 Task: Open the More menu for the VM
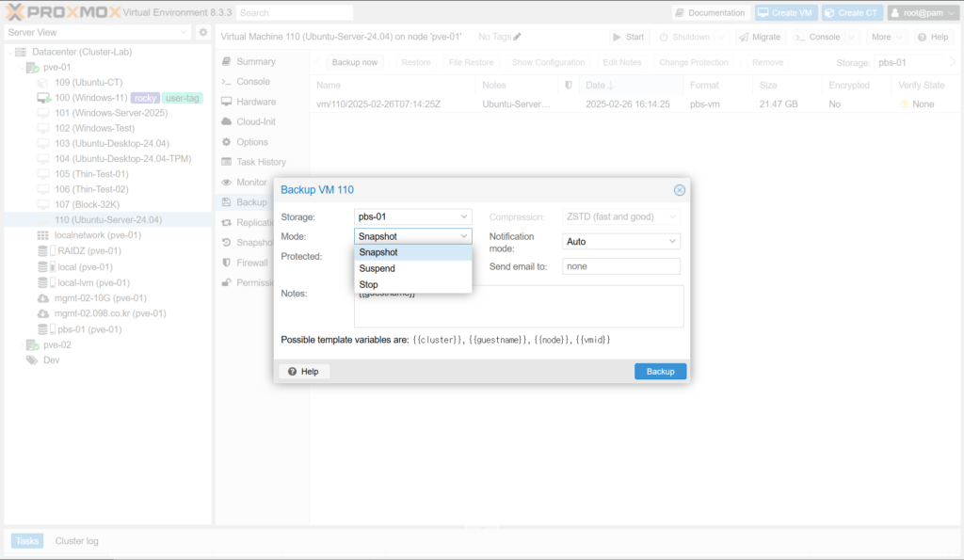tap(887, 37)
